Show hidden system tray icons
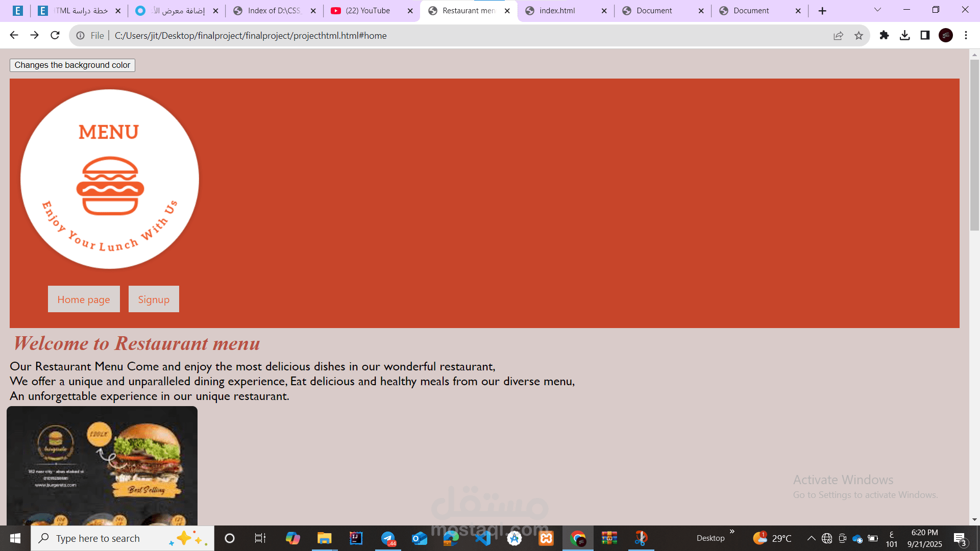Image resolution: width=980 pixels, height=551 pixels. 811,538
